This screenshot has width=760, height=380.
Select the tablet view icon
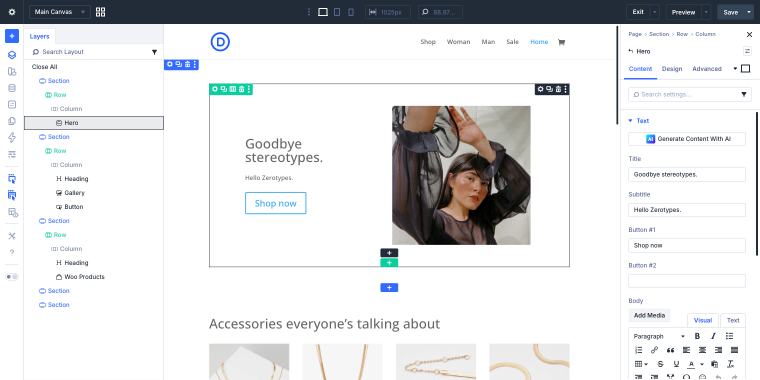pos(337,12)
